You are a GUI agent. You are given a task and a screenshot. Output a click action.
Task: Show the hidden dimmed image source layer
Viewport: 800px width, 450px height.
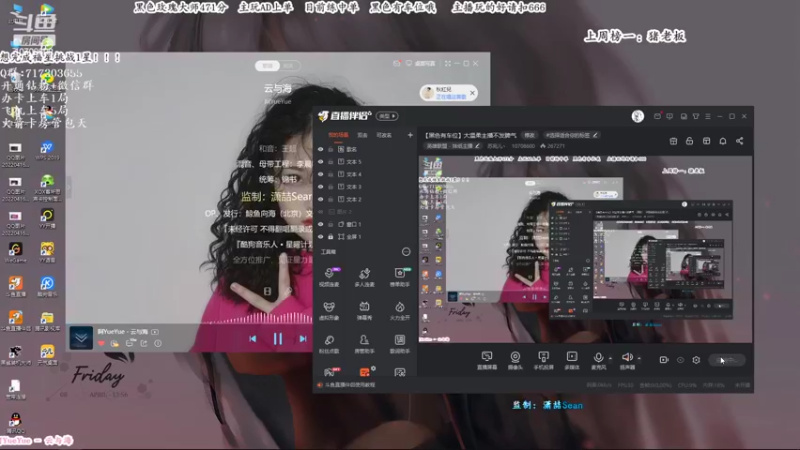pos(320,212)
